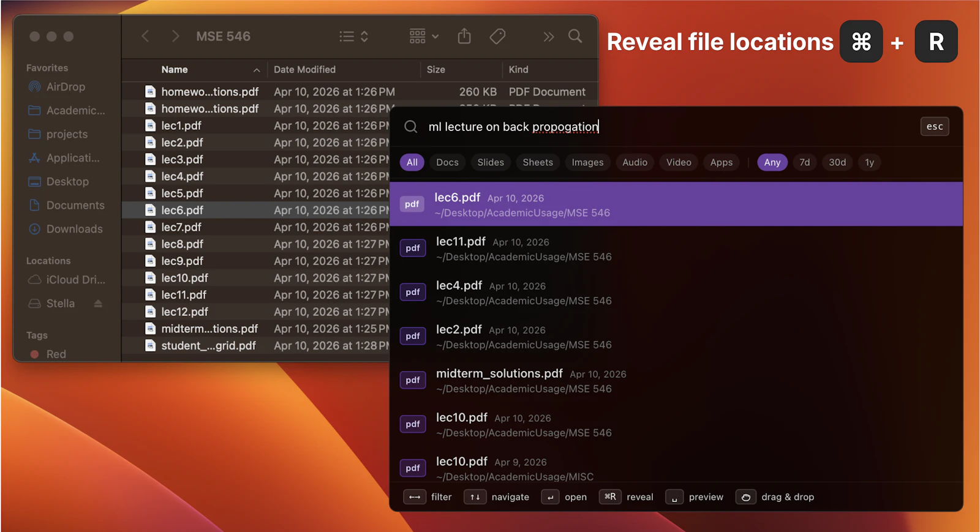
Task: Select lec1.pdf file icon in Finder
Action: [150, 126]
